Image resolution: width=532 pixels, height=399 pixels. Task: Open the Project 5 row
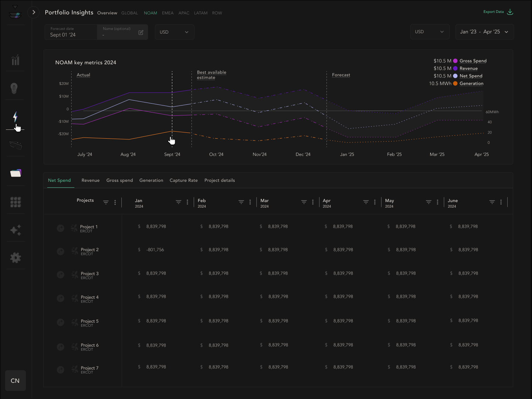pos(90,323)
